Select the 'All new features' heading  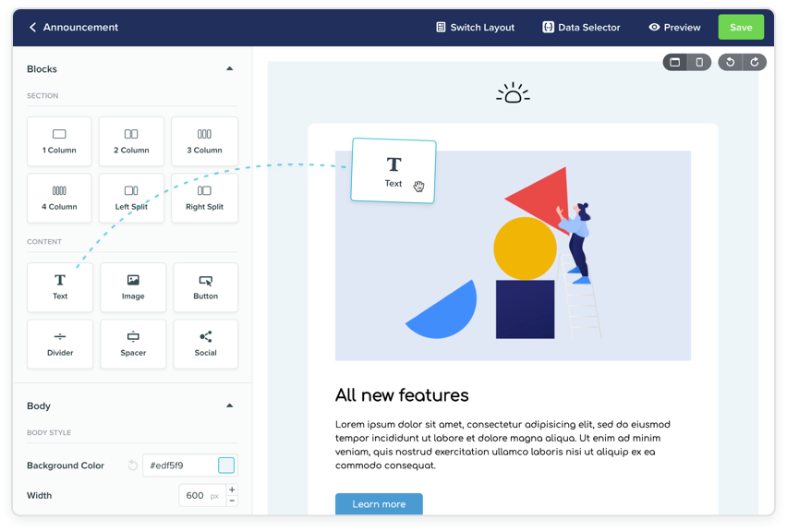[x=402, y=395]
